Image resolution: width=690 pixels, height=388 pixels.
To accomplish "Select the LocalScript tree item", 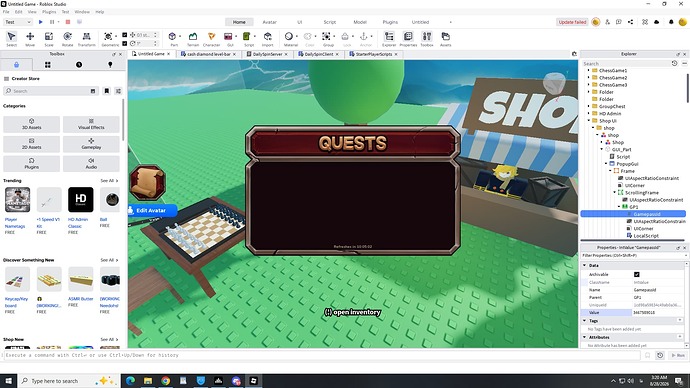I will [646, 236].
